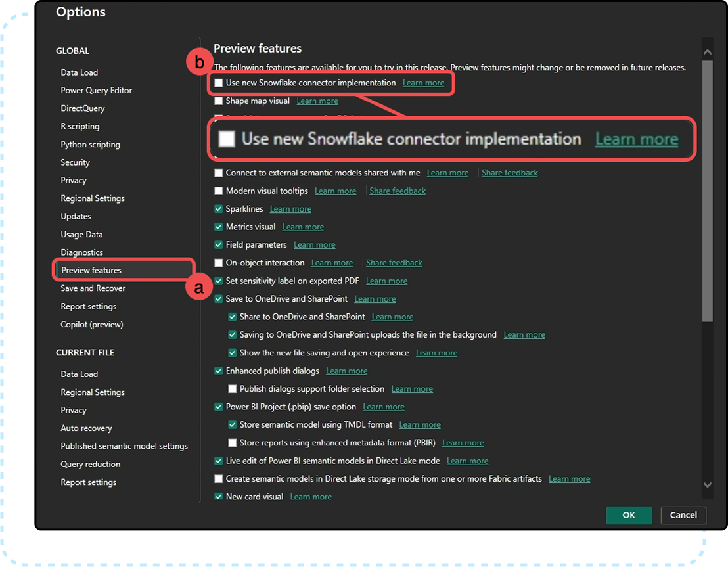
Task: Open Learn more for New card visual
Action: 311,497
